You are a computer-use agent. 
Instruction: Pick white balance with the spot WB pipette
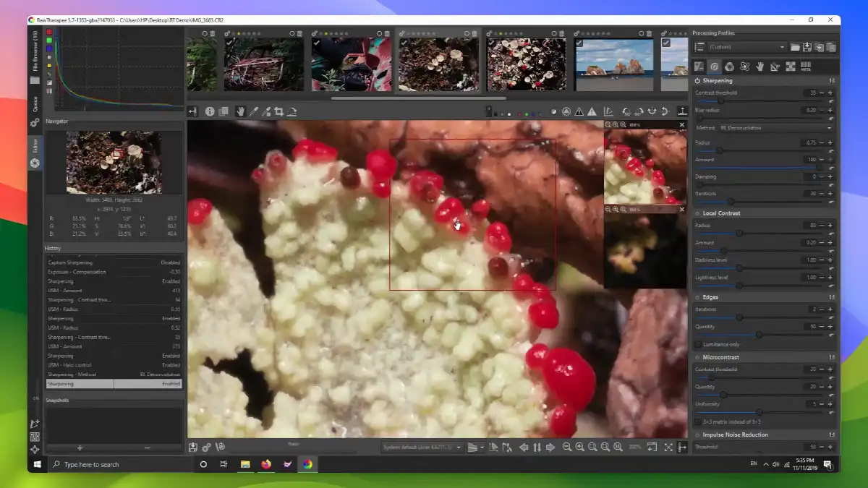(x=254, y=111)
